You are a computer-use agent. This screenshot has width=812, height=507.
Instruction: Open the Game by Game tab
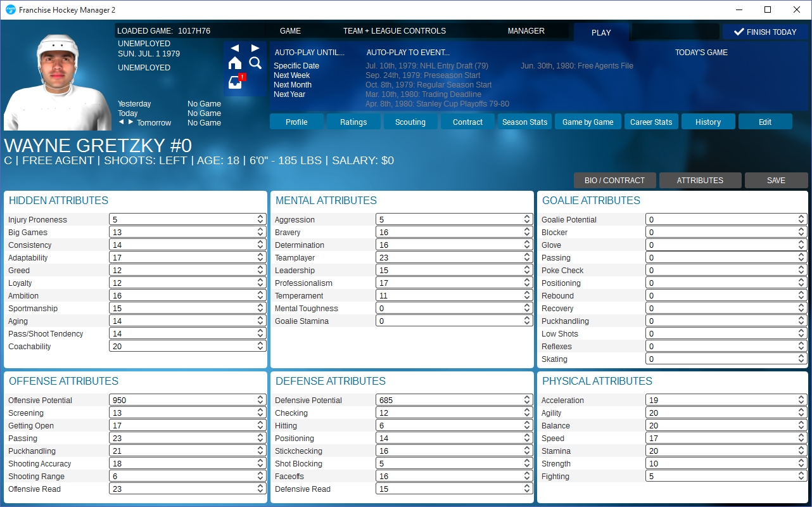[588, 122]
